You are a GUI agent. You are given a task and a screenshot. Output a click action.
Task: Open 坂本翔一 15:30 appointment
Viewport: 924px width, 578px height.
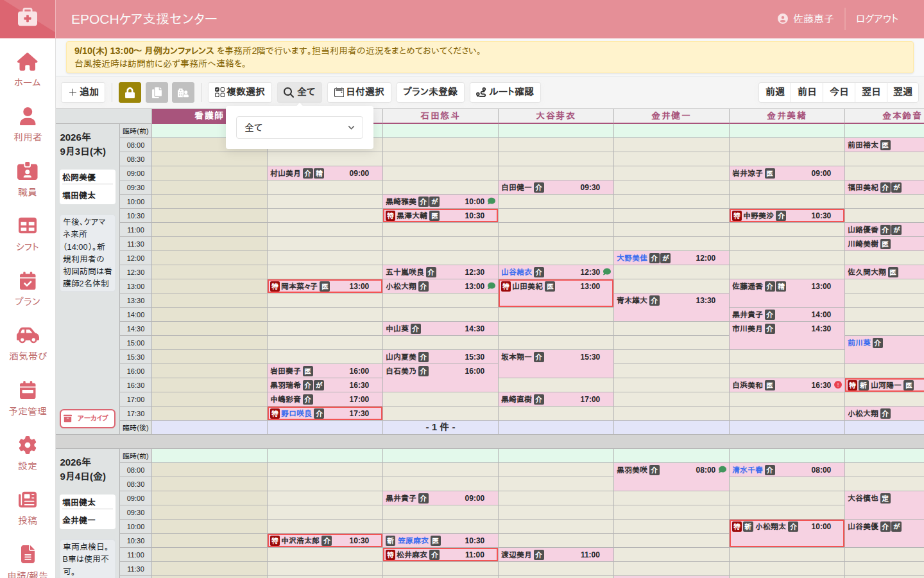(x=556, y=364)
